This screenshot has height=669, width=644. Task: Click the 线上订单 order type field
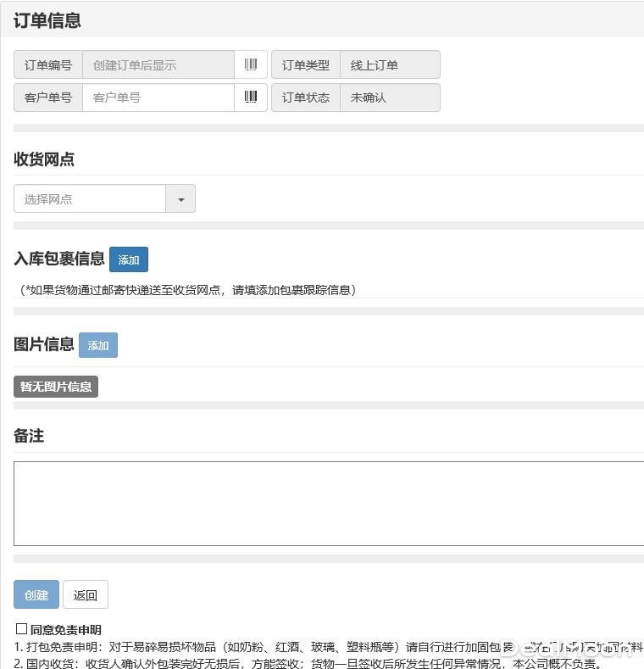(x=390, y=65)
